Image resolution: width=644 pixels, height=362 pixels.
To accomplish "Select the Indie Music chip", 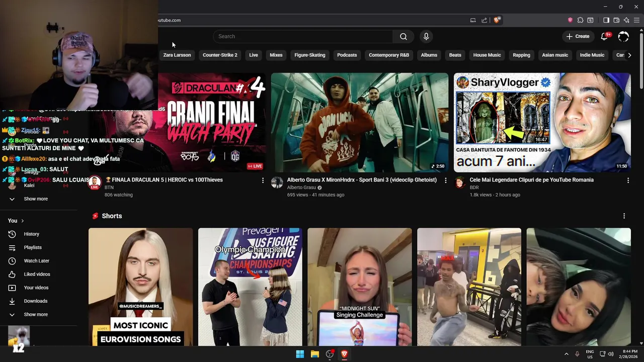I will point(592,55).
